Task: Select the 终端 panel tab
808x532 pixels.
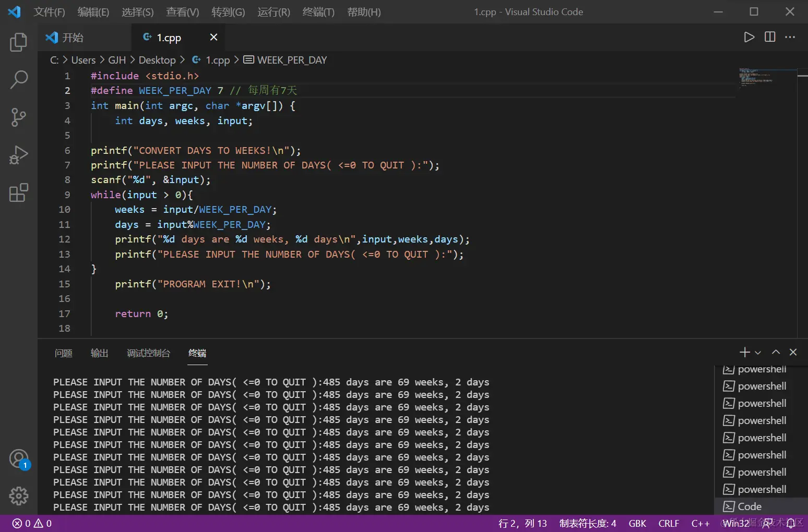Action: coord(197,353)
